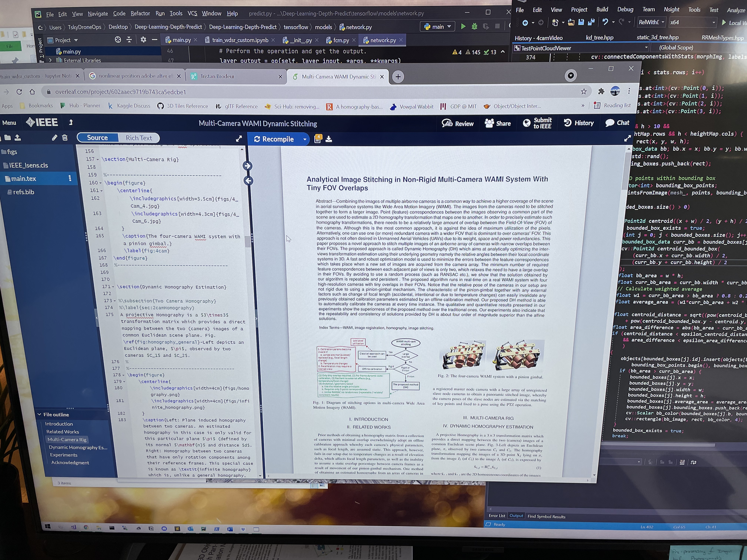Click Submit to IEEE button
This screenshot has width=747, height=560.
538,123
